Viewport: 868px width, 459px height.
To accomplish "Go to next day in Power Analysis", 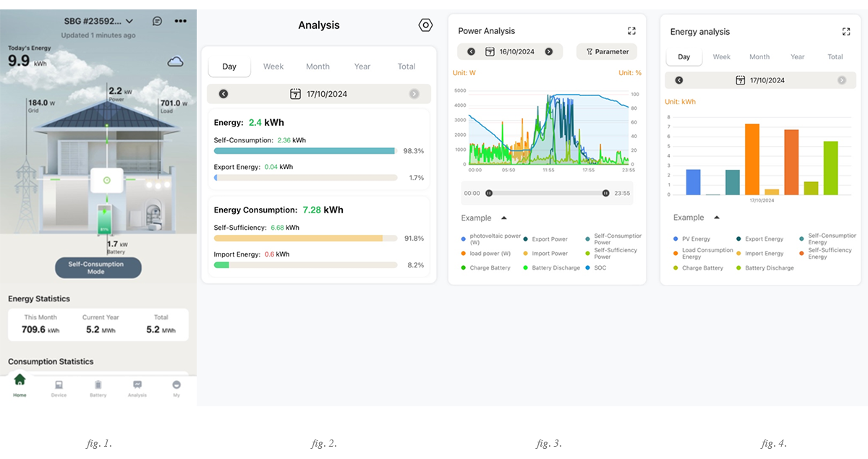I will (x=549, y=51).
